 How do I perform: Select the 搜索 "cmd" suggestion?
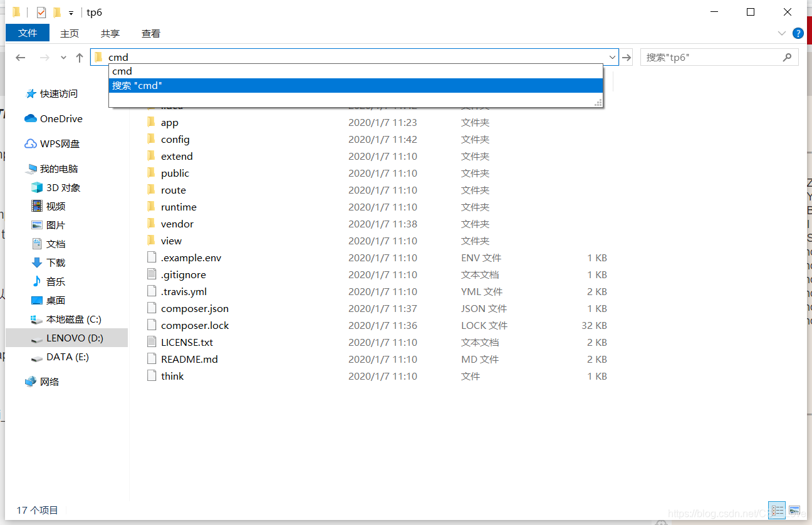tap(356, 85)
